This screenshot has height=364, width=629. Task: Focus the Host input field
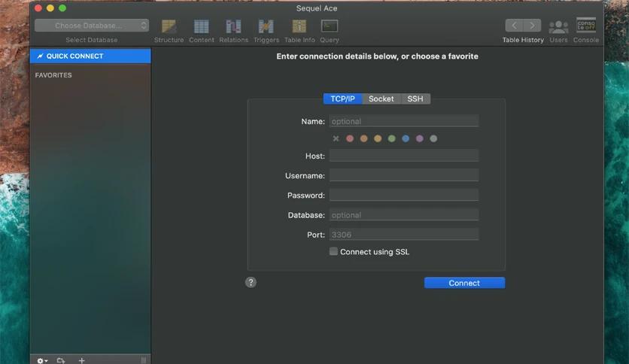(404, 156)
